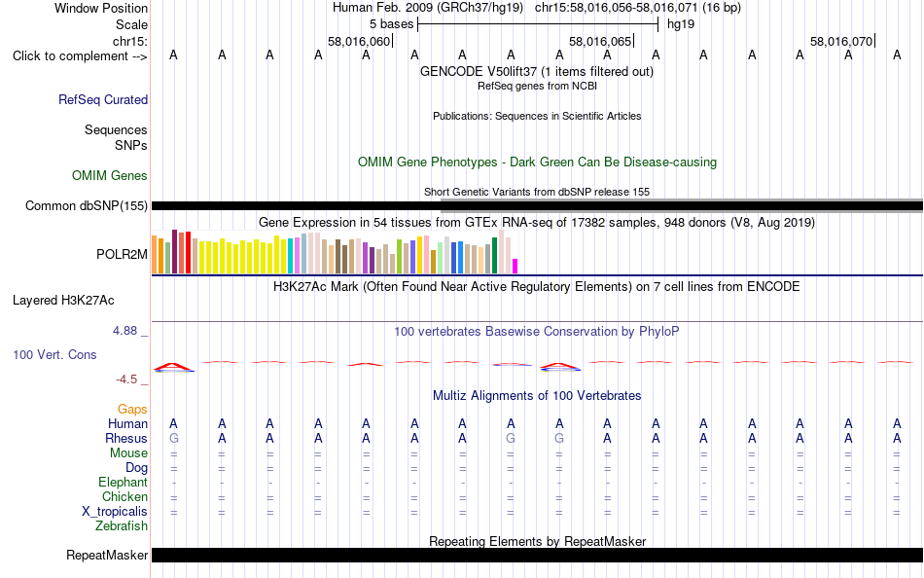
Task: Click the 4.88 conservation upper limit value
Action: coord(124,331)
